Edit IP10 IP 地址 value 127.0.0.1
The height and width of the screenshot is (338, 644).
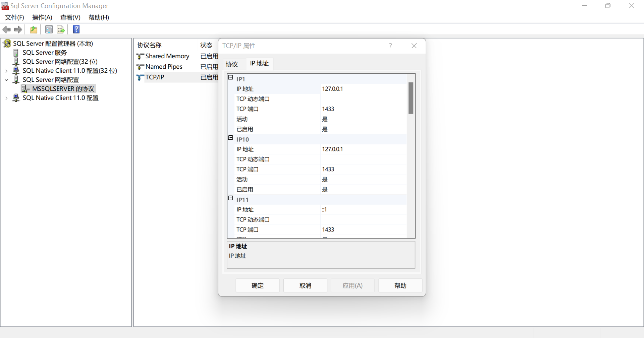coord(364,149)
